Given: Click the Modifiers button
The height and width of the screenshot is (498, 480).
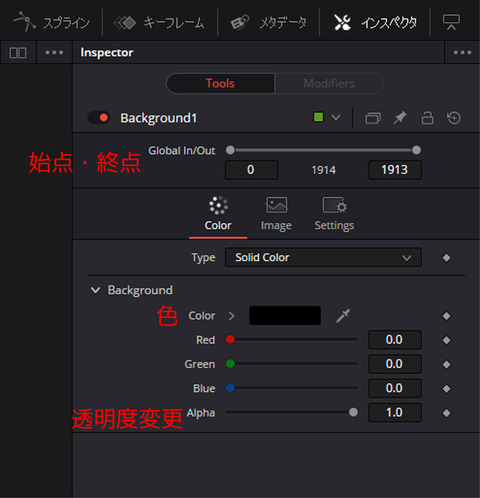Looking at the screenshot, I should (x=329, y=83).
